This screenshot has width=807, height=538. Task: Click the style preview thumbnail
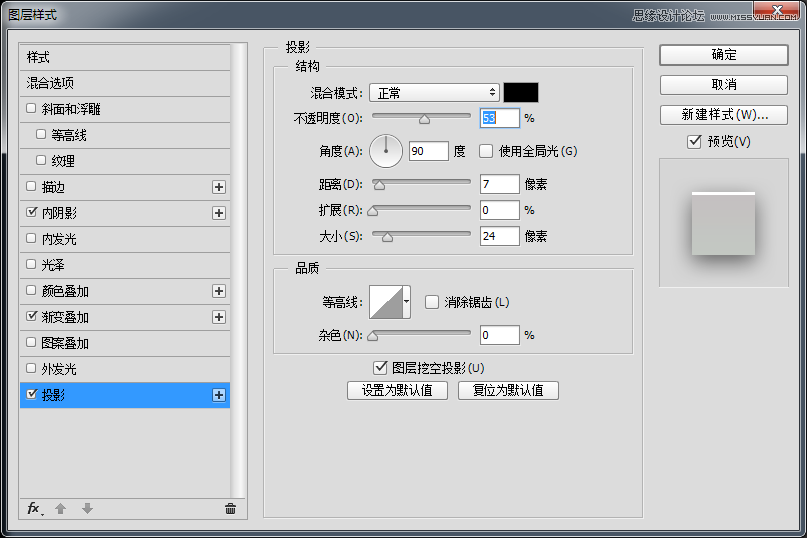(724, 223)
